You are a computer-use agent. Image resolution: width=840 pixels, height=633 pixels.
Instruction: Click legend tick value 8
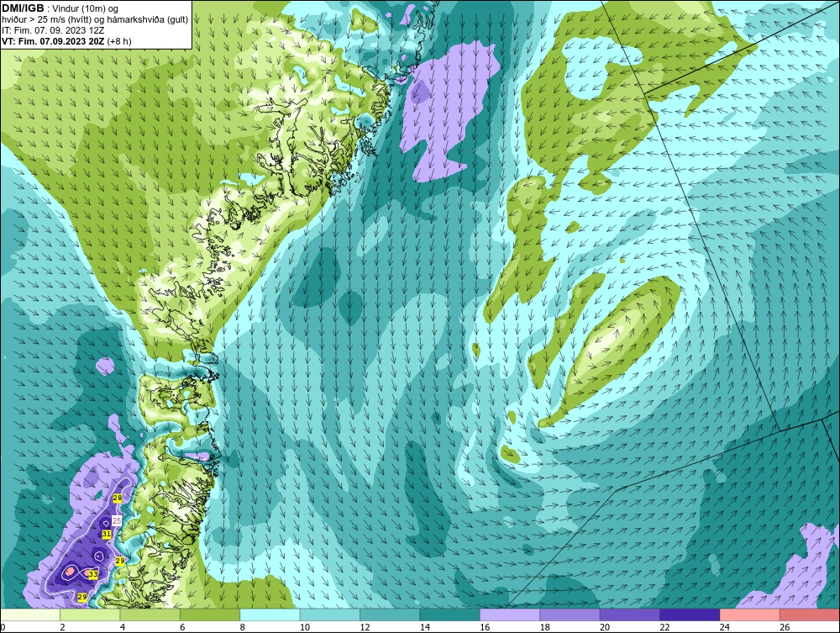click(x=243, y=627)
